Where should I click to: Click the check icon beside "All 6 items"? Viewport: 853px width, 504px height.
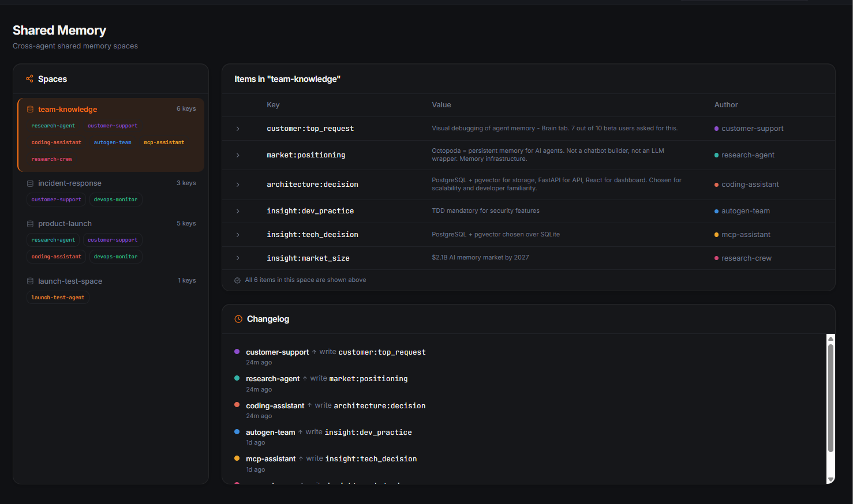237,280
